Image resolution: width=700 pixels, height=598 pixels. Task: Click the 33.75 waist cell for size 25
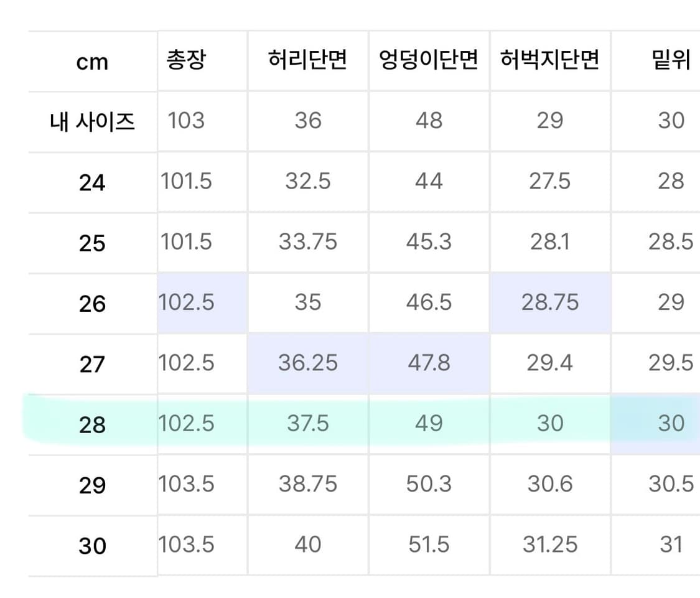click(x=308, y=242)
